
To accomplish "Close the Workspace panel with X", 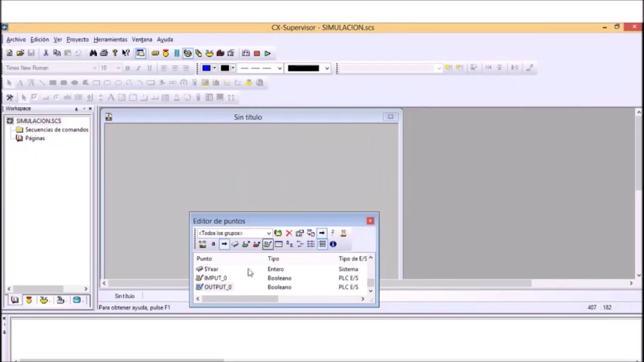I will pyautogui.click(x=91, y=109).
